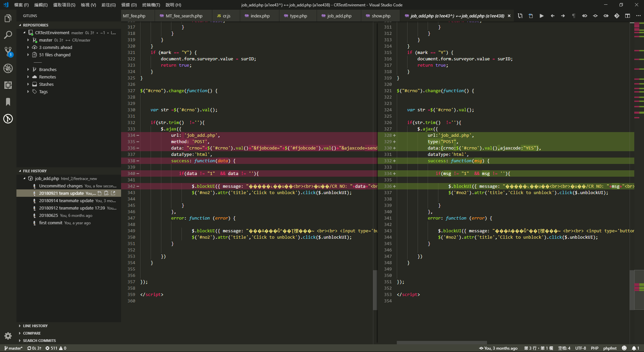Change the language mode from PHP
This screenshot has height=352, width=644.
[x=595, y=348]
